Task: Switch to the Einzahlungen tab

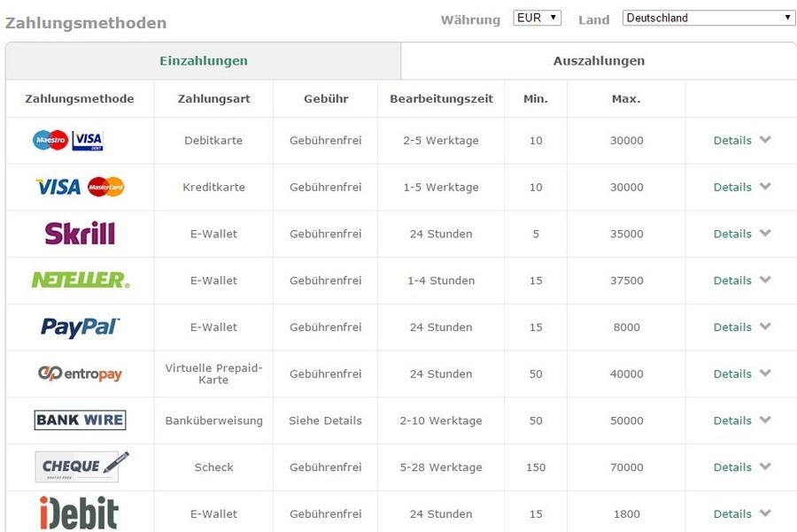Action: tap(204, 61)
